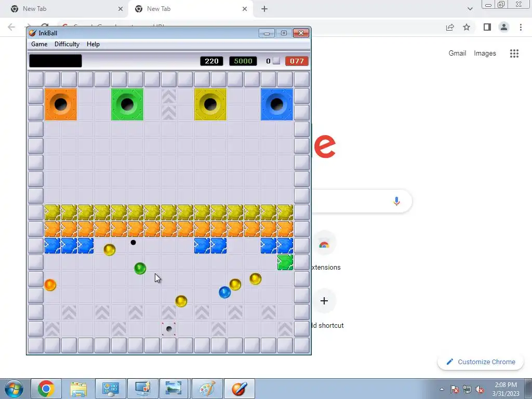Click the black ball-queue box
The height and width of the screenshot is (399, 532).
56,61
